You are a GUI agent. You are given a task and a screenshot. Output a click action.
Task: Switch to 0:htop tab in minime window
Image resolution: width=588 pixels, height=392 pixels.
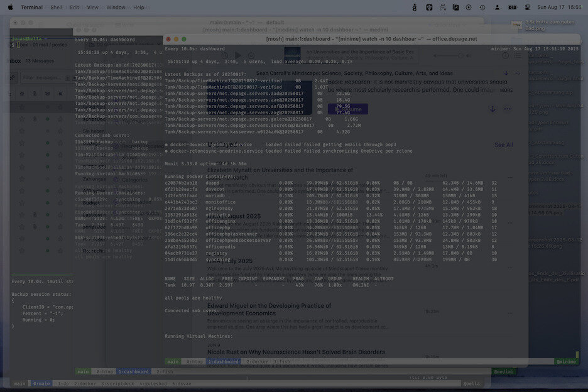(x=194, y=362)
